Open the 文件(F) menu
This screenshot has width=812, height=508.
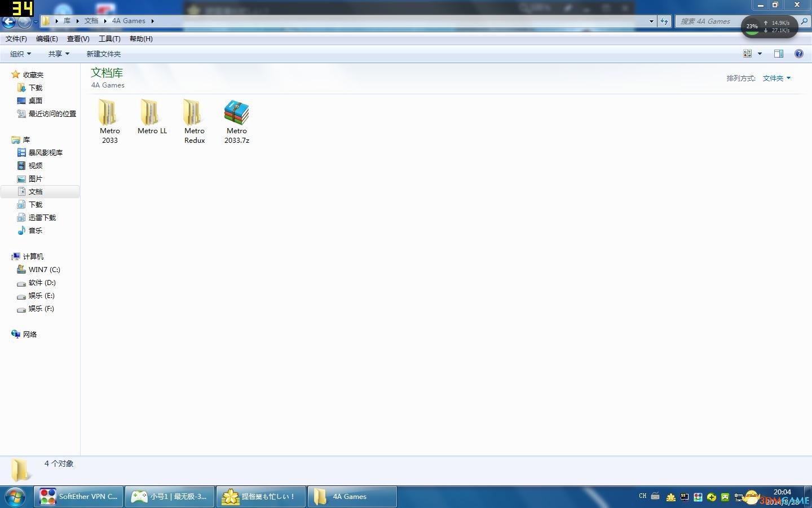pos(16,39)
